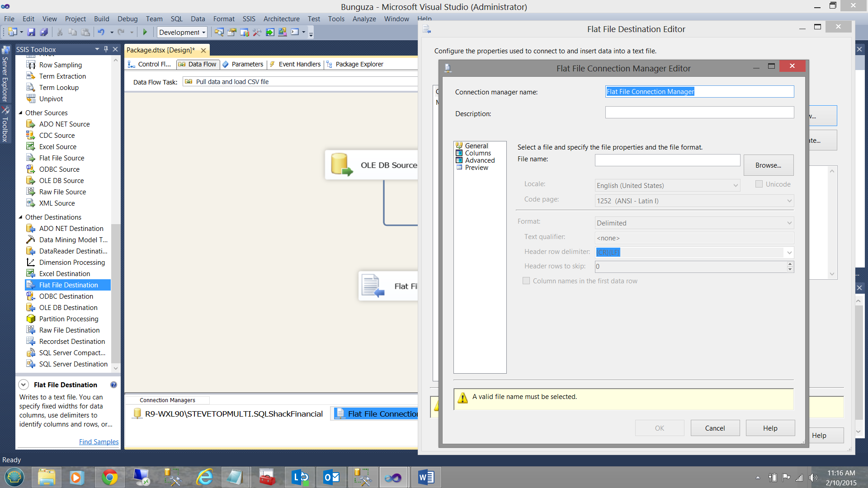Click the File name input field
The height and width of the screenshot is (488, 868).
[667, 160]
